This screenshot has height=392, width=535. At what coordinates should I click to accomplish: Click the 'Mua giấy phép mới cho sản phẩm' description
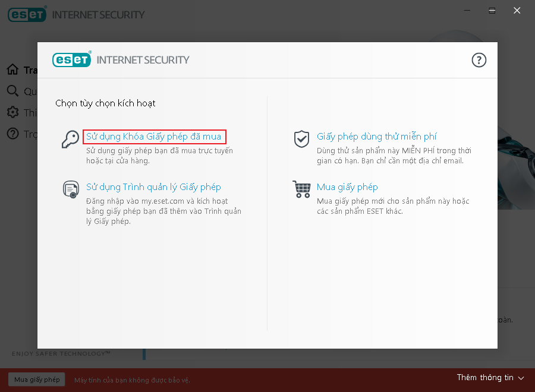click(393, 206)
